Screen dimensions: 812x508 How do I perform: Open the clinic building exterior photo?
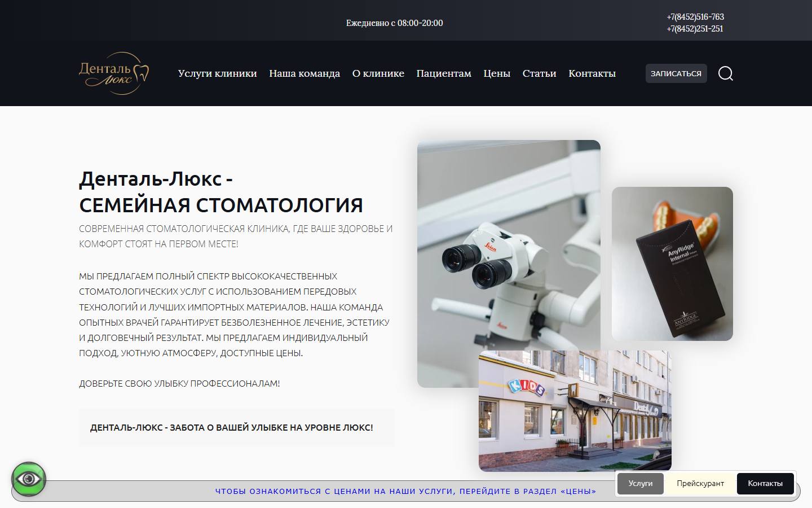575,411
